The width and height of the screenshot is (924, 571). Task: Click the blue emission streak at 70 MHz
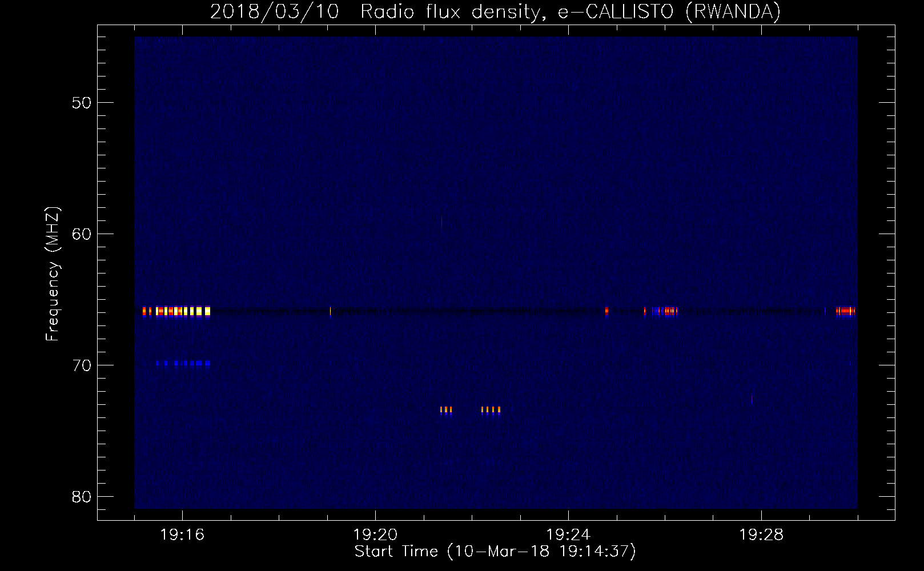[183, 363]
